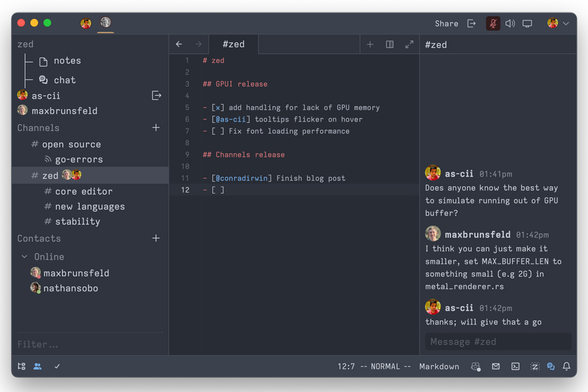Image resolution: width=588 pixels, height=392 pixels.
Task: Click the 12:7 cursor position
Action: [x=346, y=366]
